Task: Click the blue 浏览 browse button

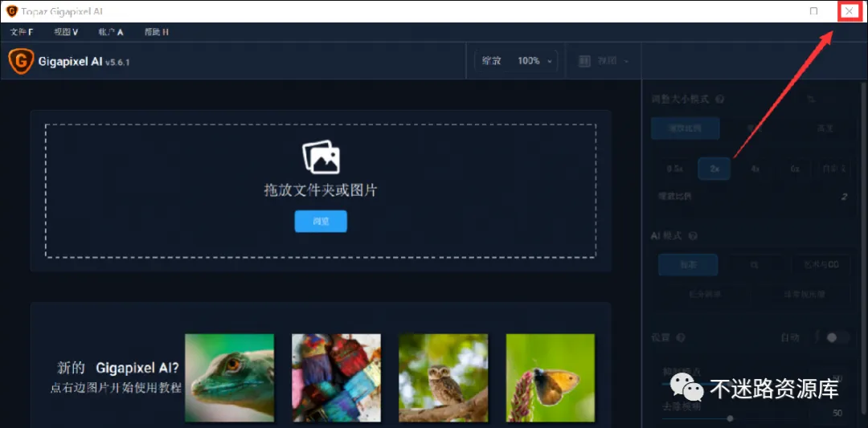Action: tap(321, 221)
